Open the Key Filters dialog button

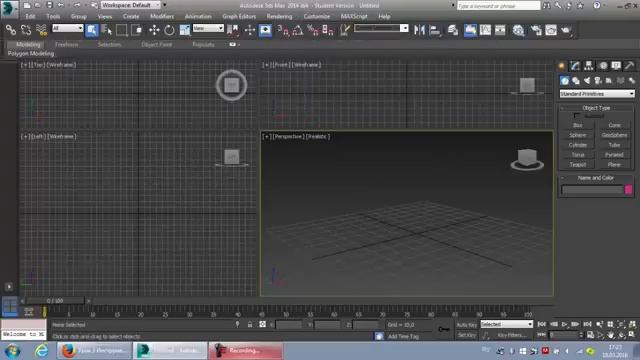pyautogui.click(x=511, y=335)
